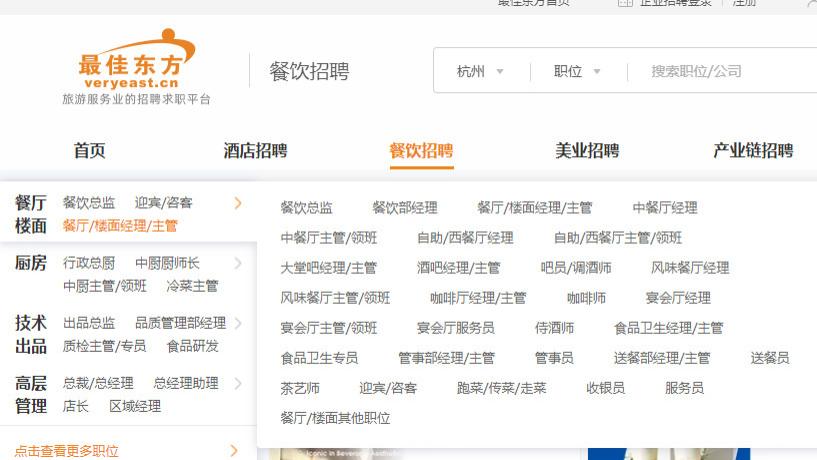Open 餐饮部经理 in the flyout panel

coord(405,208)
